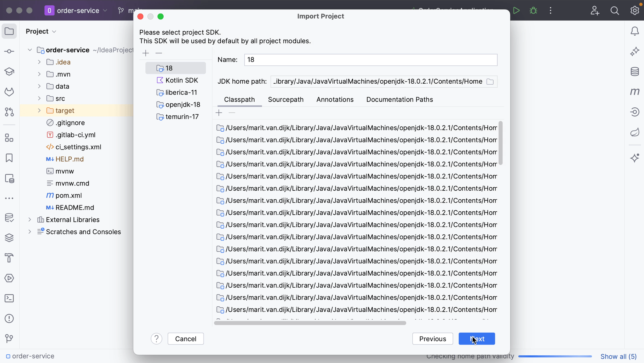This screenshot has height=363, width=644.
Task: Open the Terminal tool window
Action: (x=9, y=298)
